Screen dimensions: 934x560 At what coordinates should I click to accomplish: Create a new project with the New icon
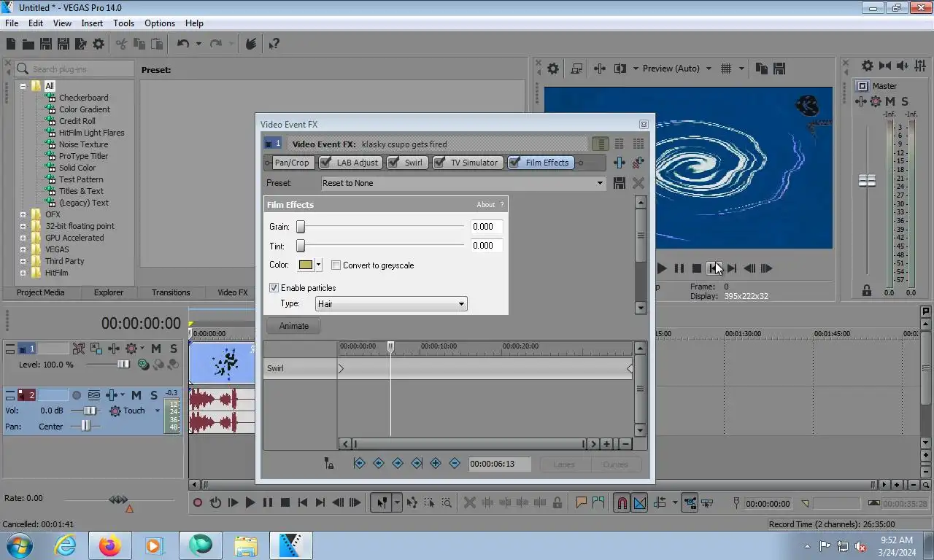click(x=11, y=44)
